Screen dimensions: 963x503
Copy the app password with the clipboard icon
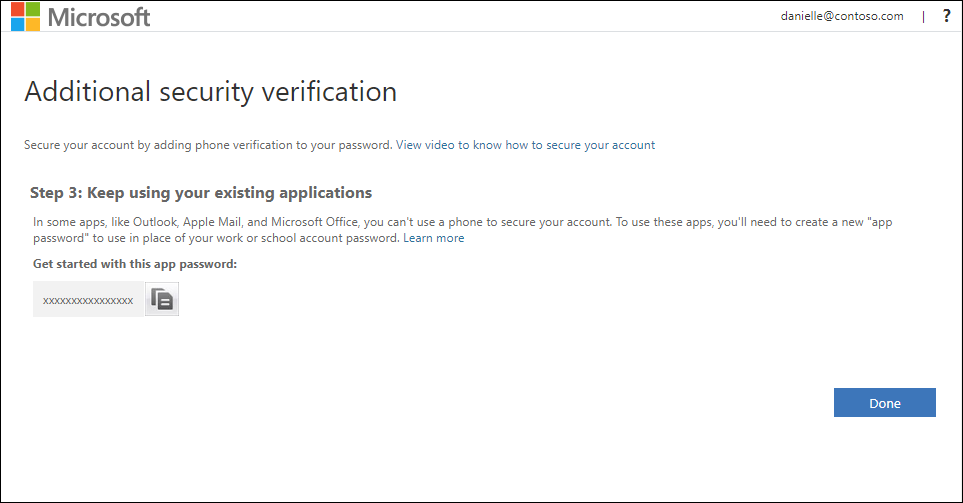(x=162, y=299)
